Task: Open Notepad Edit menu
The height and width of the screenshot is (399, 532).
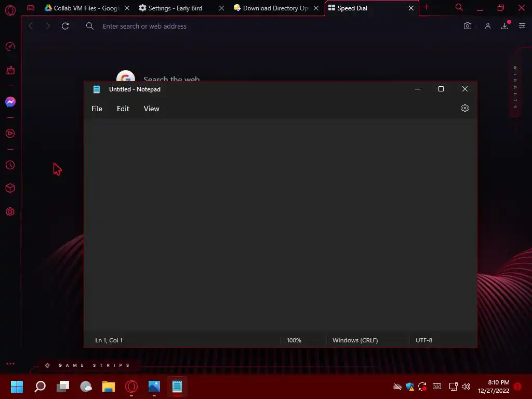Action: [123, 109]
